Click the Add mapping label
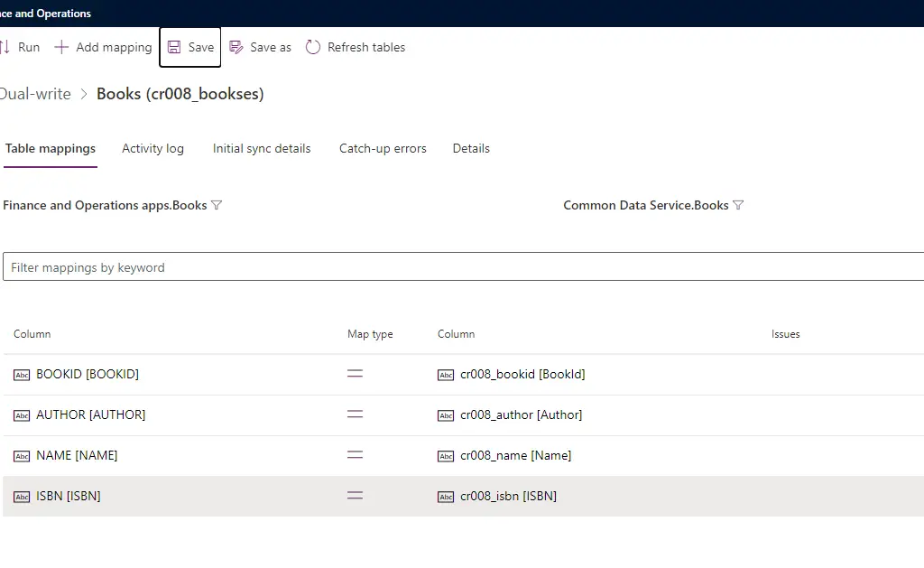 [114, 47]
